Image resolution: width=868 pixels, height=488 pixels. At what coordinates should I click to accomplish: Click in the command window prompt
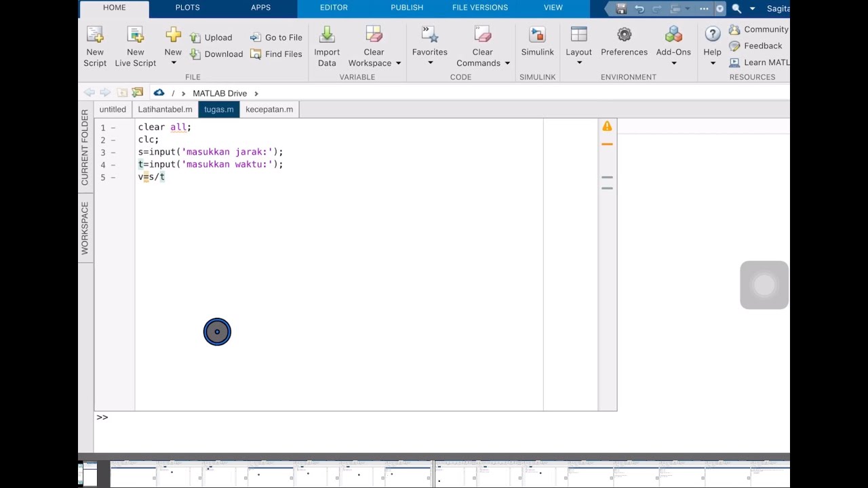pos(355,418)
